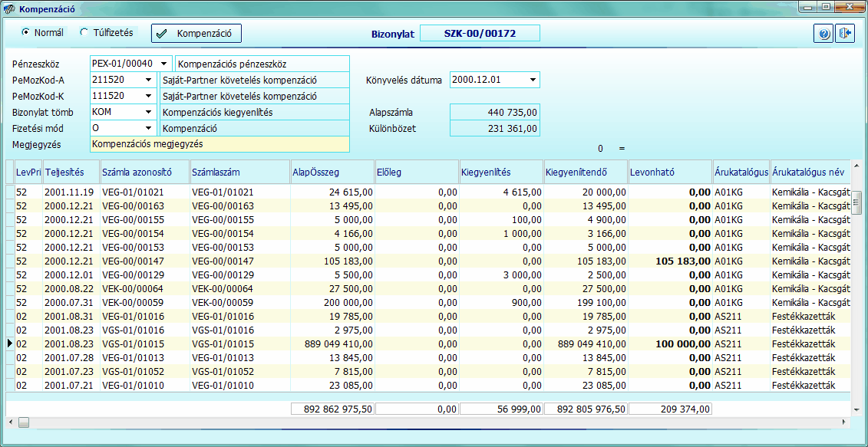Click the Levonható column header
This screenshot has height=447, width=868.
click(x=670, y=172)
